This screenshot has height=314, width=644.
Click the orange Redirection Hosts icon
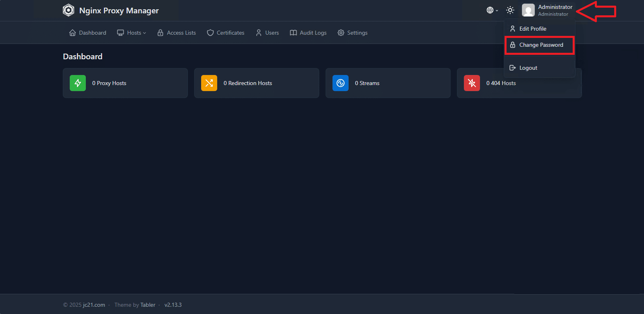pyautogui.click(x=209, y=83)
